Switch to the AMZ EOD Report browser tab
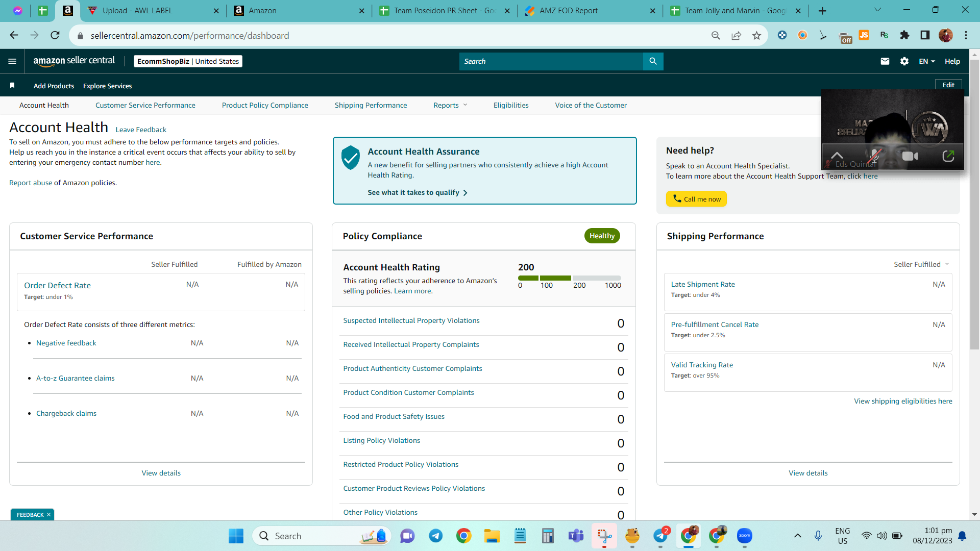The height and width of the screenshot is (551, 980). pyautogui.click(x=590, y=11)
